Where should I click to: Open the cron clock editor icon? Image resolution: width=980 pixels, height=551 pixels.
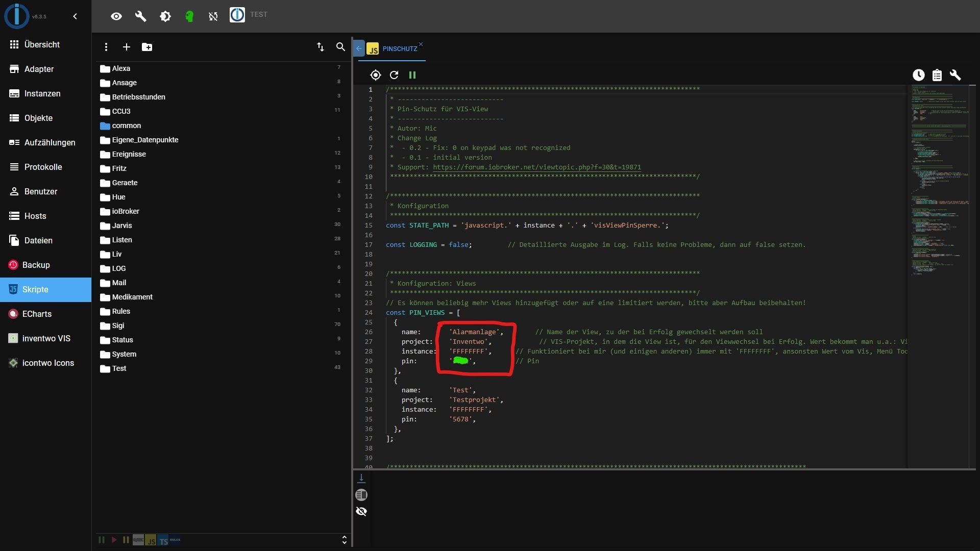(919, 75)
